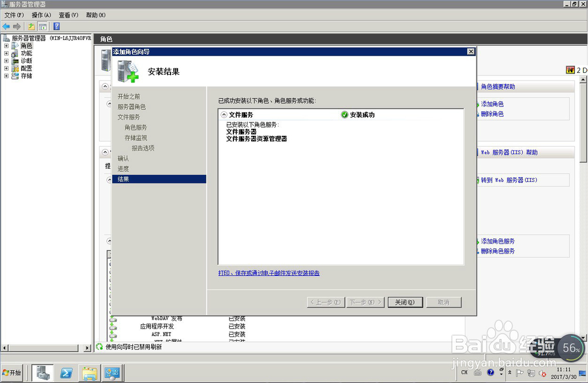Image resolution: width=588 pixels, height=383 pixels.
Task: Expand the 配置 (Configuration) tree node
Action: tap(5, 68)
